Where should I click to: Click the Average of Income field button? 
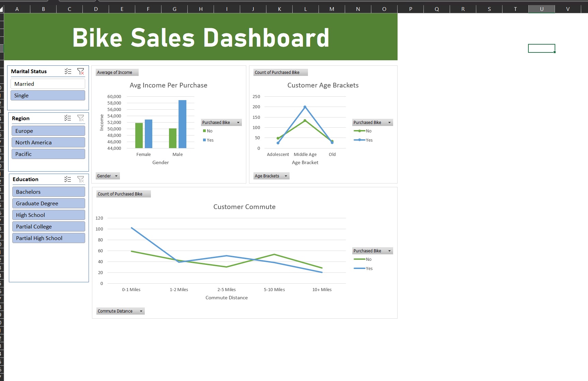pyautogui.click(x=117, y=73)
